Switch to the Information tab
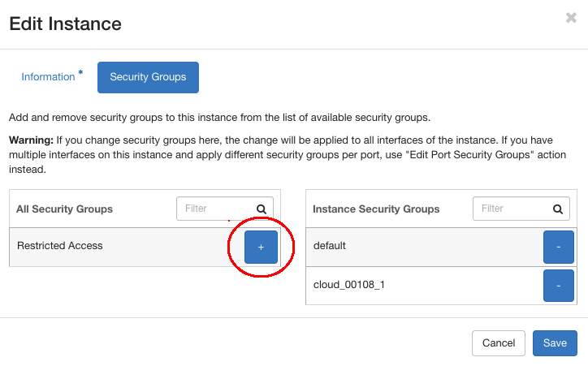Viewport: 588px width, 366px height. [x=49, y=77]
